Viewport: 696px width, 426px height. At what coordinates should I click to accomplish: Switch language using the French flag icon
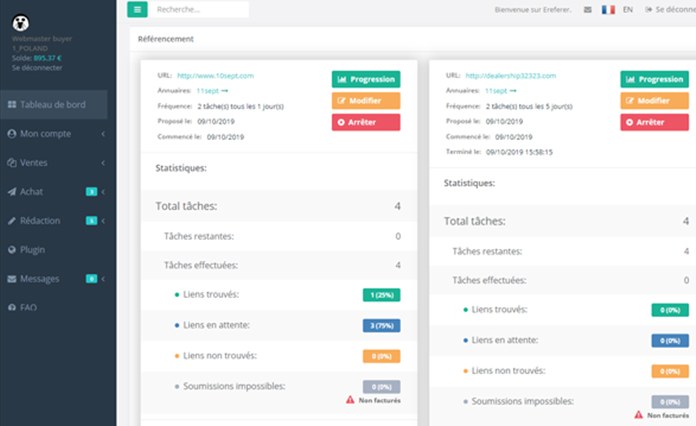pyautogui.click(x=608, y=10)
